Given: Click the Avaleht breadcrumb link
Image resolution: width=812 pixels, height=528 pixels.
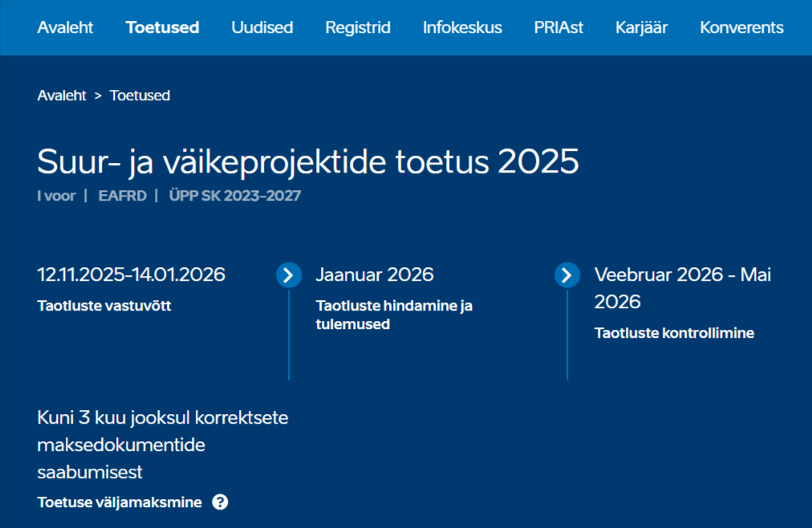Looking at the screenshot, I should pyautogui.click(x=62, y=95).
